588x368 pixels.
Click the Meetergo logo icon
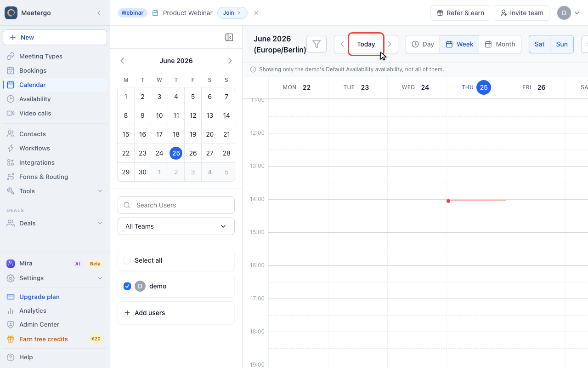[11, 13]
